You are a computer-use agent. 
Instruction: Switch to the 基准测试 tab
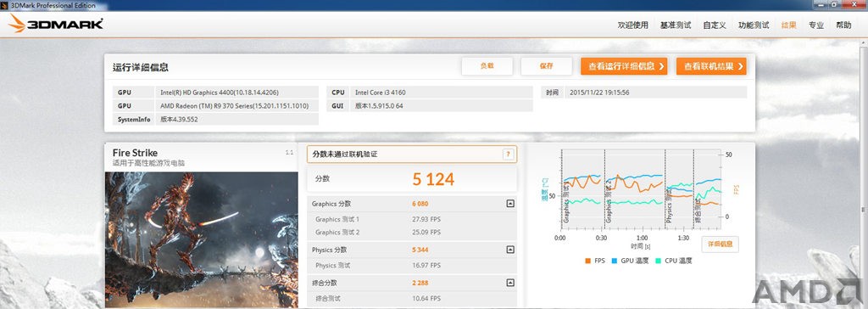[676, 25]
